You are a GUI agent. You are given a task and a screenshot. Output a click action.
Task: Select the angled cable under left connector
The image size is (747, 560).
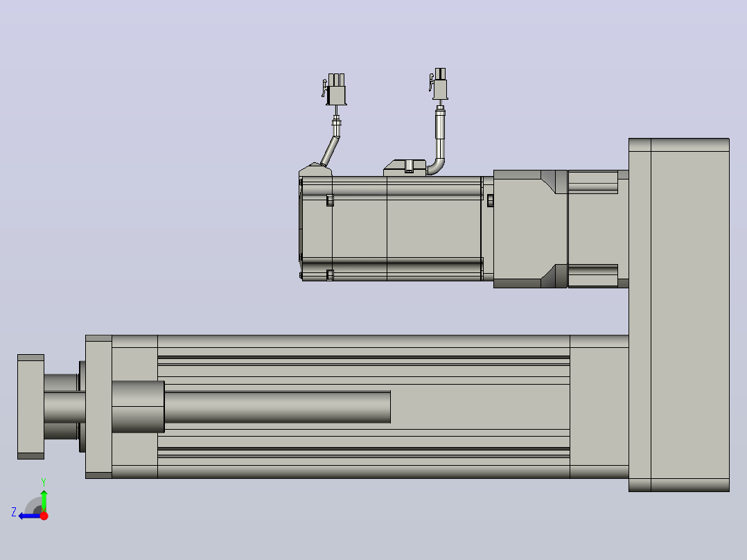click(331, 150)
